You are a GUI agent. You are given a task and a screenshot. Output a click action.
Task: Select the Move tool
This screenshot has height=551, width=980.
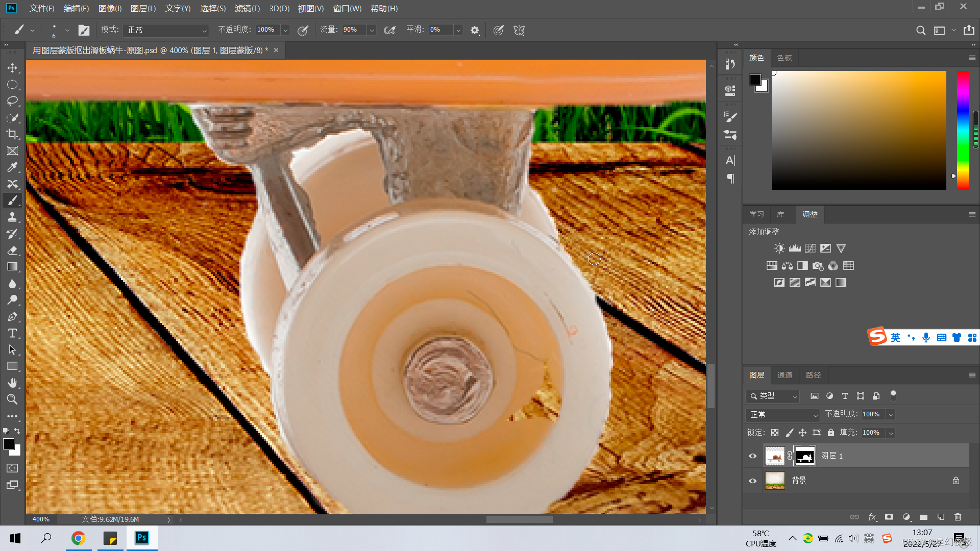[12, 68]
